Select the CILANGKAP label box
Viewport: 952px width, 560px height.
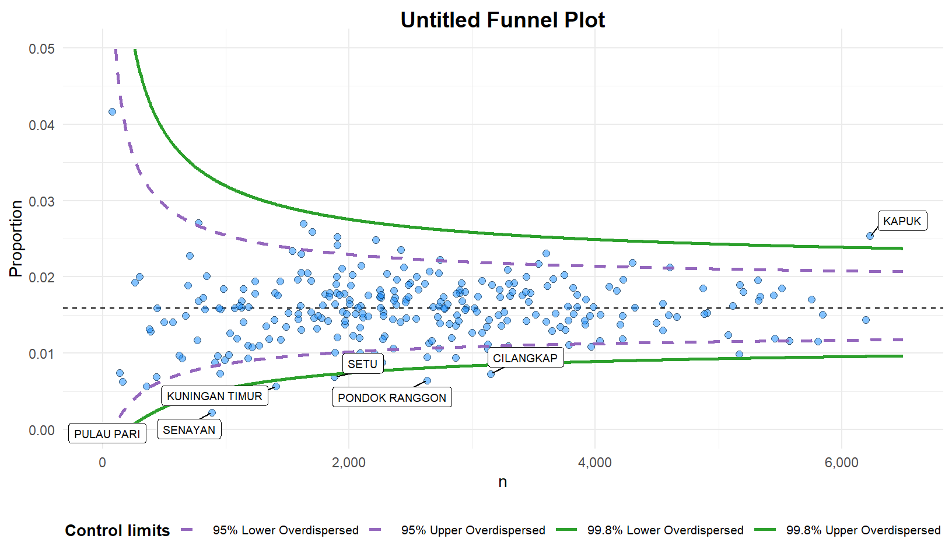525,358
